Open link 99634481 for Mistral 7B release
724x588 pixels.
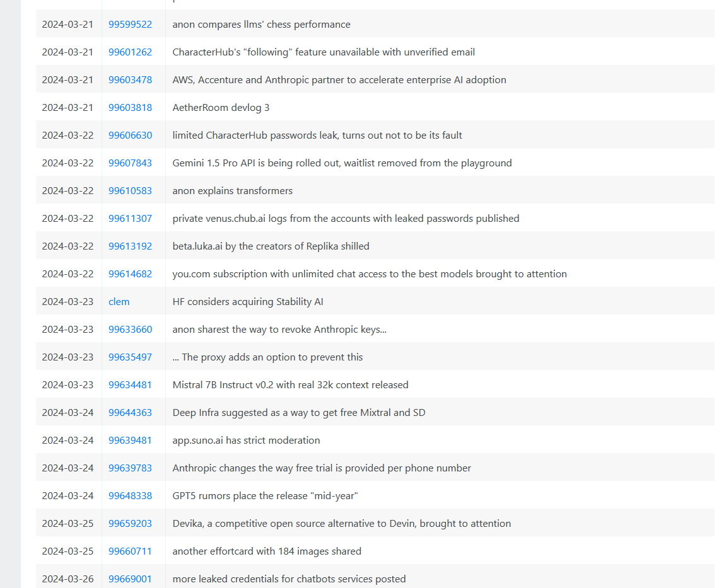coord(130,385)
